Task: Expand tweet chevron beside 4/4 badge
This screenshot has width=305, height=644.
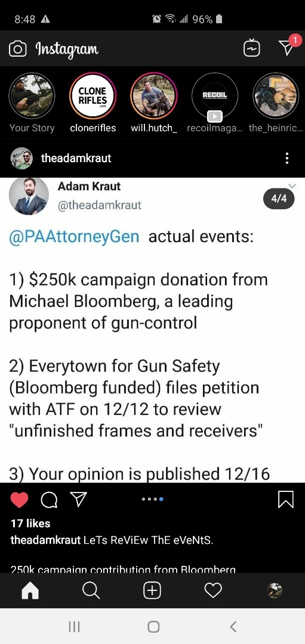Action: point(292,186)
